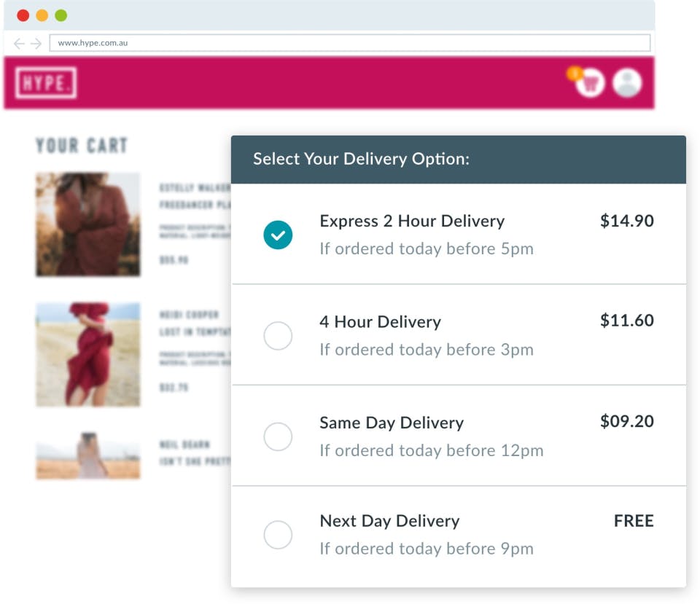Click the $14.90 price label
The width and height of the screenshot is (700, 604).
click(627, 221)
